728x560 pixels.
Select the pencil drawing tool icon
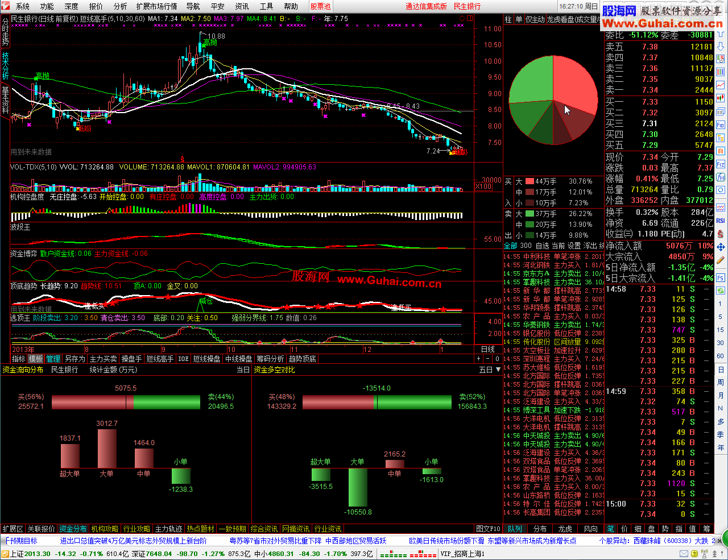[721, 260]
